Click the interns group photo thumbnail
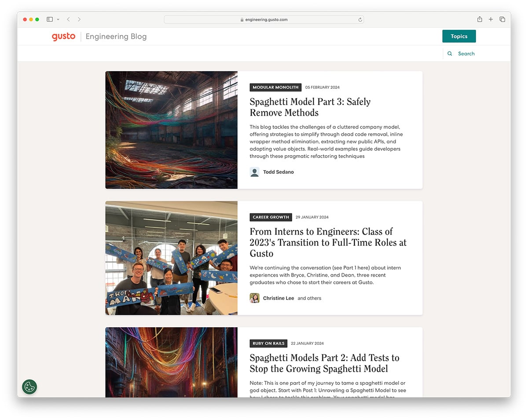Screen dimensions: 528x420 [x=171, y=258]
